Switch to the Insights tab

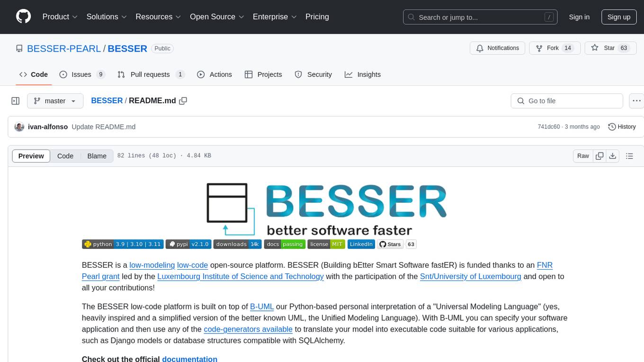[362, 74]
